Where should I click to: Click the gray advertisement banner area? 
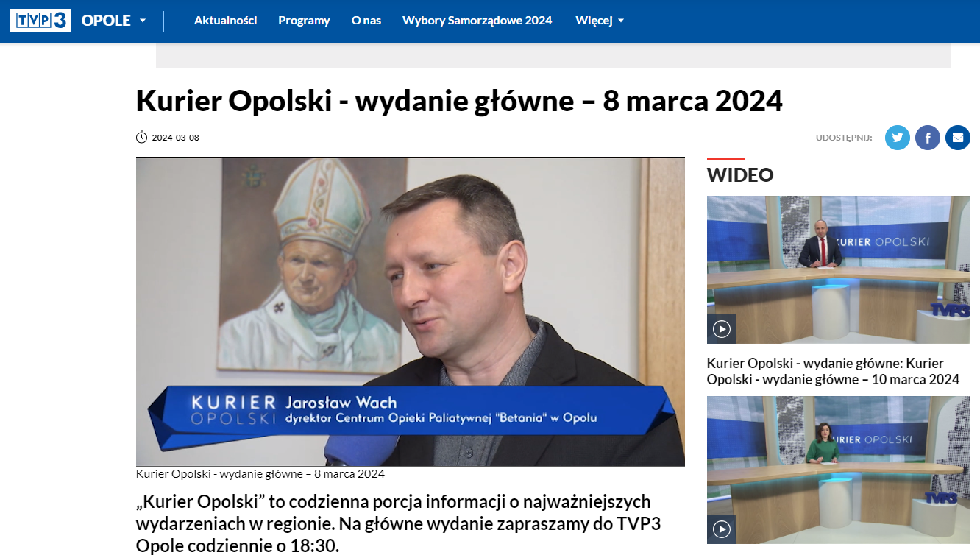coord(553,55)
